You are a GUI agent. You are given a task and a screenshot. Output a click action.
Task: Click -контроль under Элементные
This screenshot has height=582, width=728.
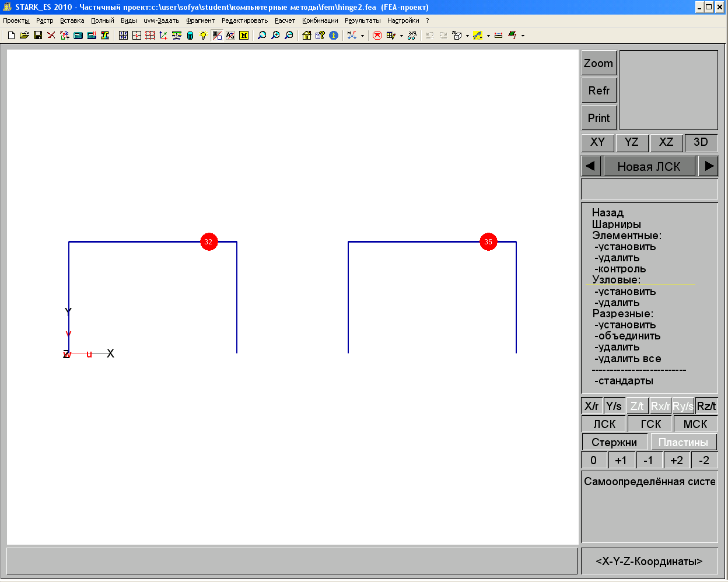(x=620, y=269)
